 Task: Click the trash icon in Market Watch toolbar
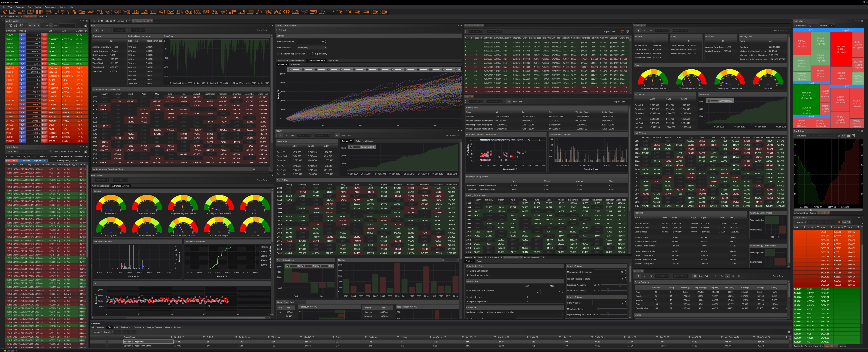click(86, 26)
